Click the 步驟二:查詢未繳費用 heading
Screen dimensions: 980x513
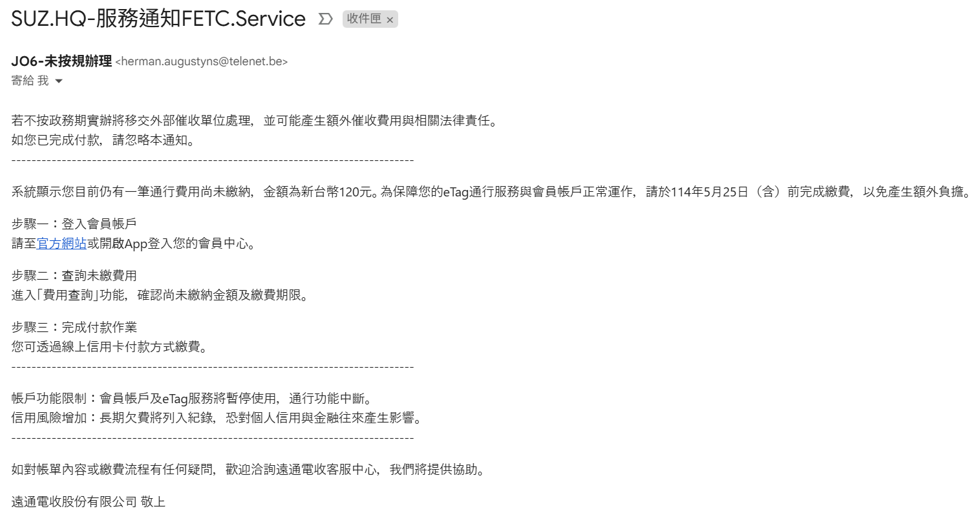coord(74,275)
